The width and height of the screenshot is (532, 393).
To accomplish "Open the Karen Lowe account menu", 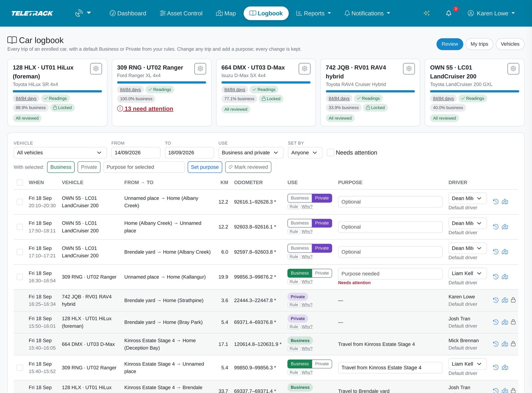I will [491, 13].
